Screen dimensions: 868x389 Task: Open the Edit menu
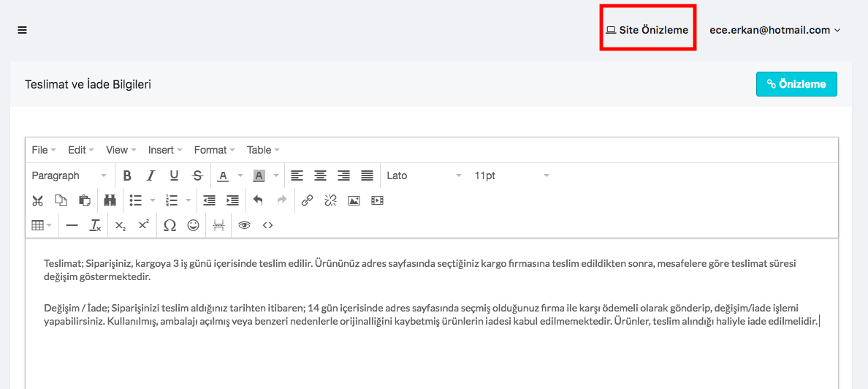[x=81, y=150]
